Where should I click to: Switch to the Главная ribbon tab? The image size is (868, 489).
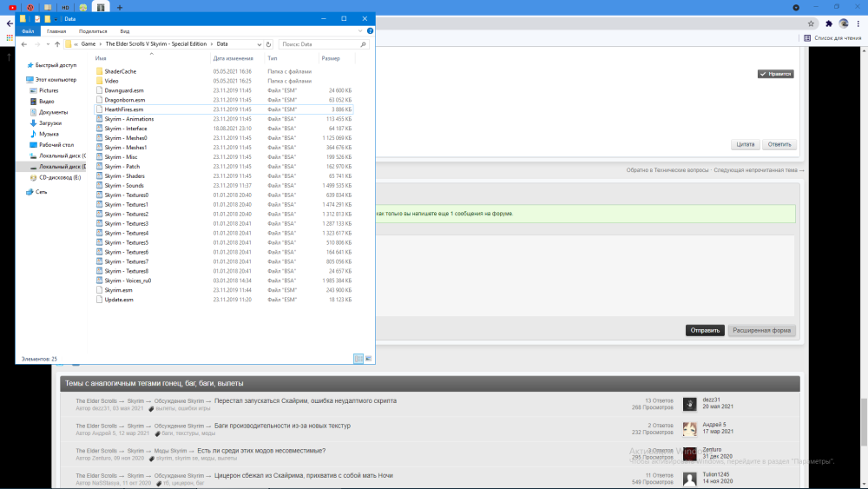pyautogui.click(x=56, y=31)
